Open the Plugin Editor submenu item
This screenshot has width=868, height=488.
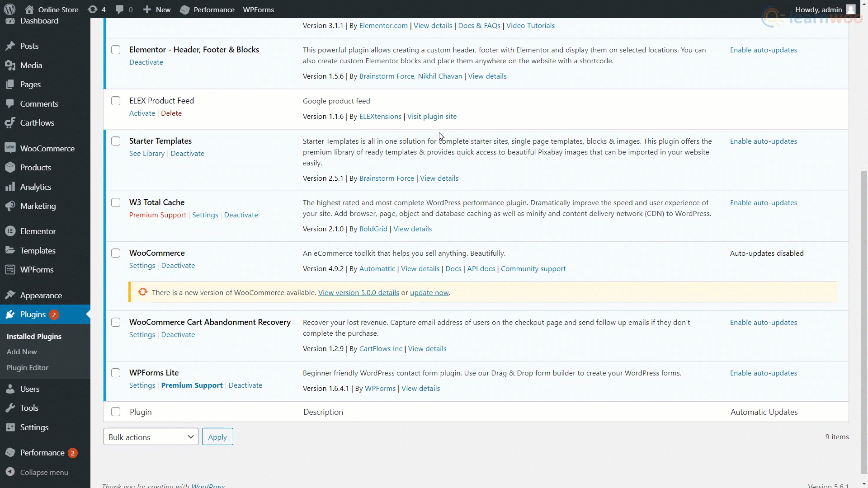pos(28,368)
